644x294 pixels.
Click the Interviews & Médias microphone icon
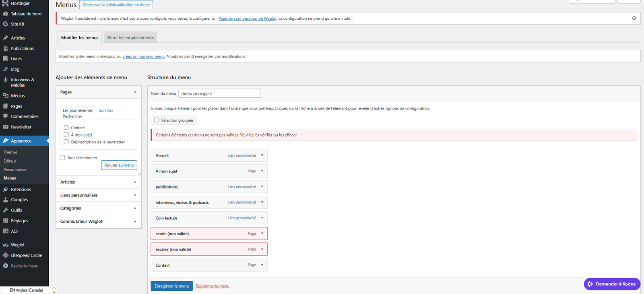6,80
